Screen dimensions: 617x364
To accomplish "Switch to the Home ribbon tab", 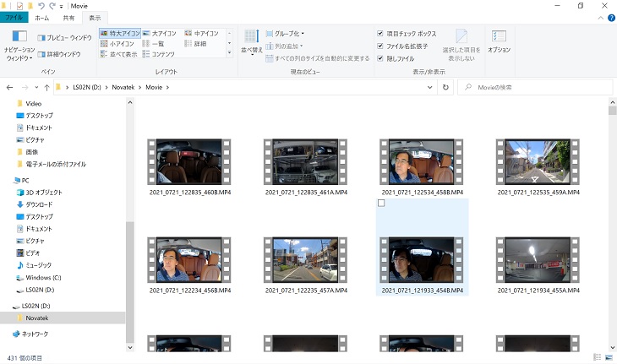I will (x=41, y=18).
